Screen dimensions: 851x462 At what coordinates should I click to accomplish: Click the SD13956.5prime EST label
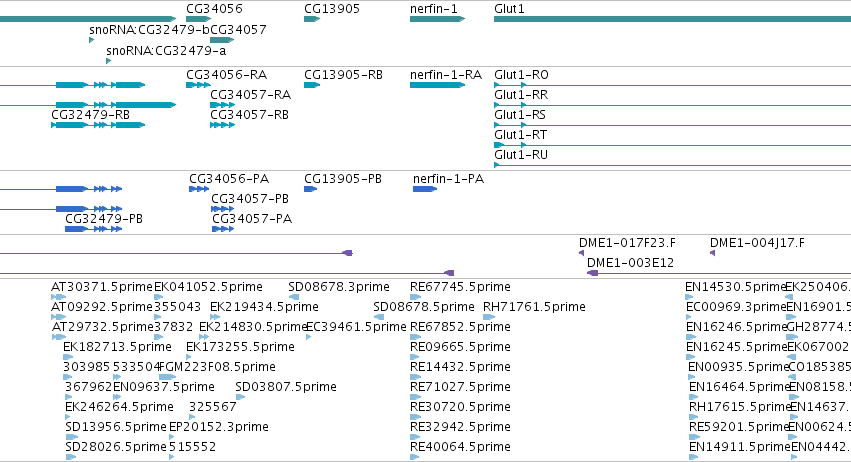[x=116, y=427]
